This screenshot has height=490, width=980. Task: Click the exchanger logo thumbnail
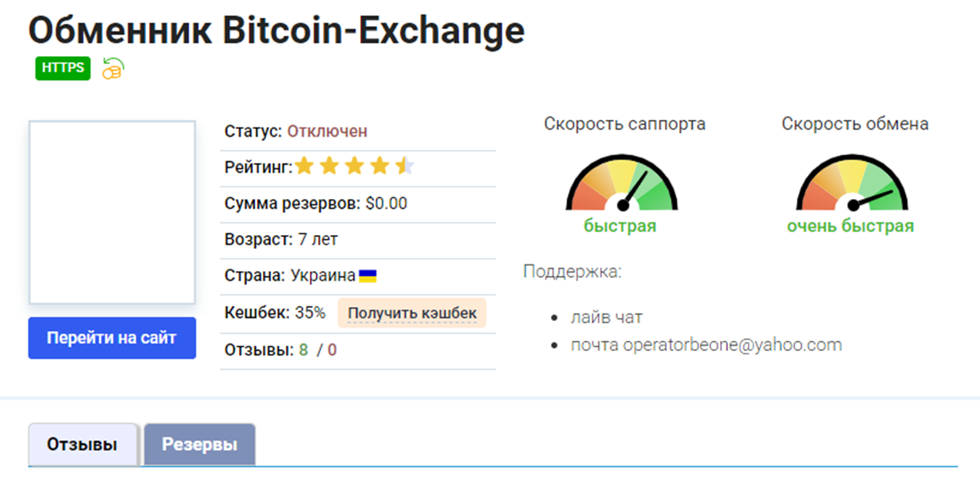click(112, 212)
